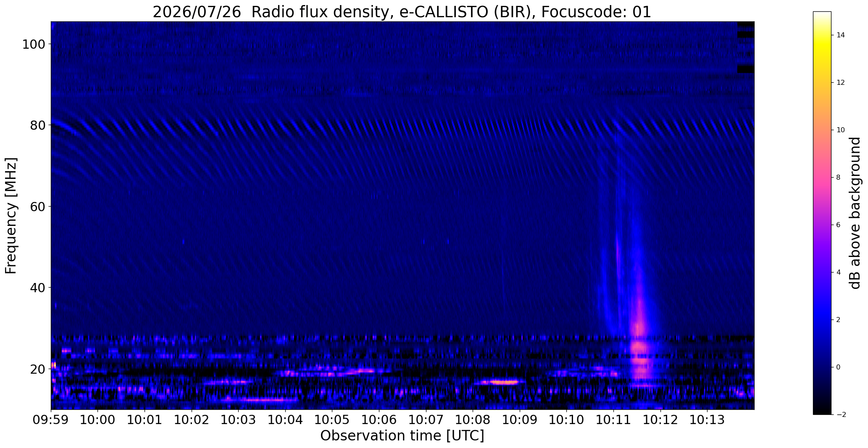868x448 pixels.
Task: Click the 10:05 time tick label
Action: [x=332, y=419]
